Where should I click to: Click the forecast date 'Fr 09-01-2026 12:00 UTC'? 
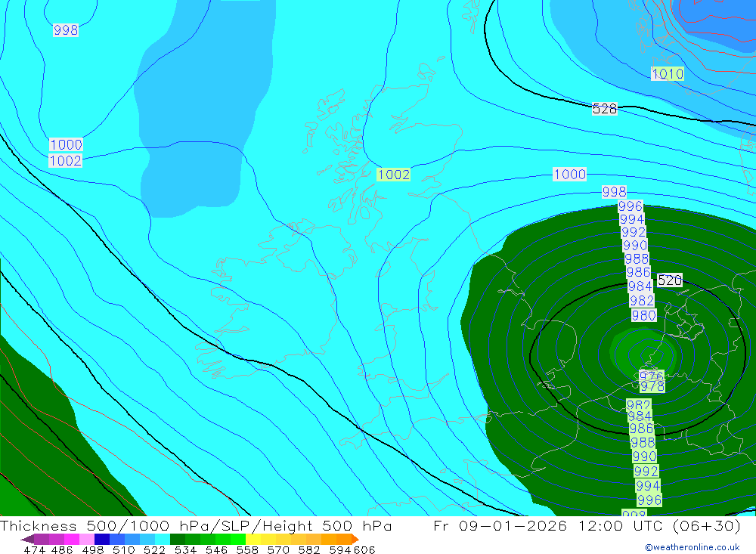coord(548,525)
